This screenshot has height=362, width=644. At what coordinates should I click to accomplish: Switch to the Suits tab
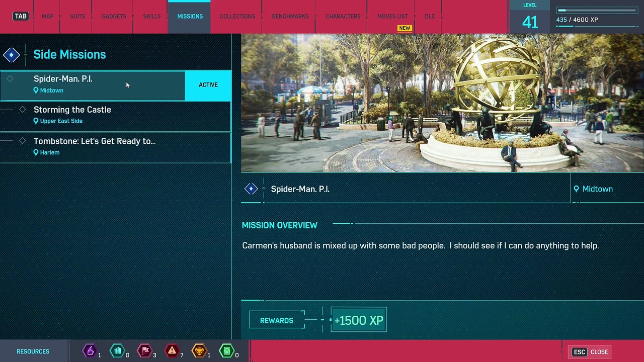77,17
